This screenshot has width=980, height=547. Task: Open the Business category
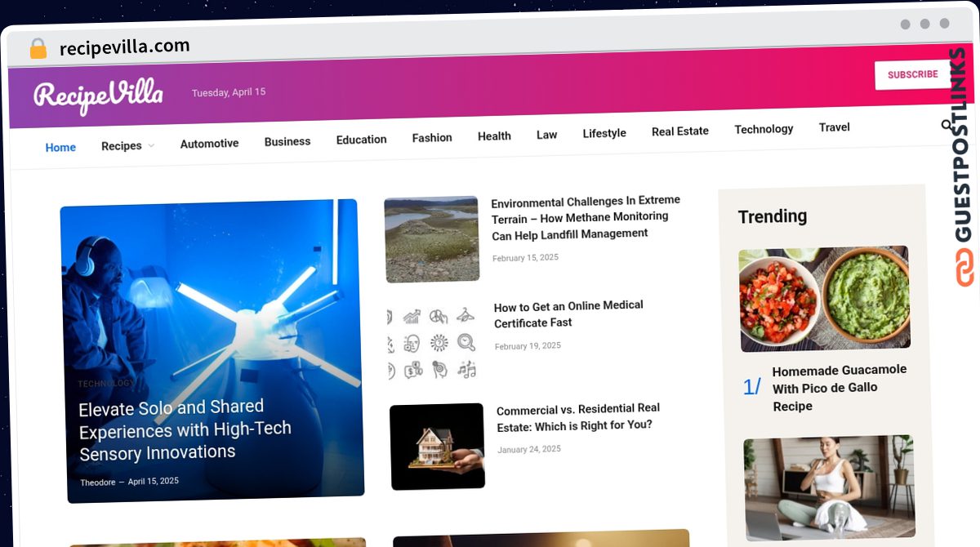[287, 141]
